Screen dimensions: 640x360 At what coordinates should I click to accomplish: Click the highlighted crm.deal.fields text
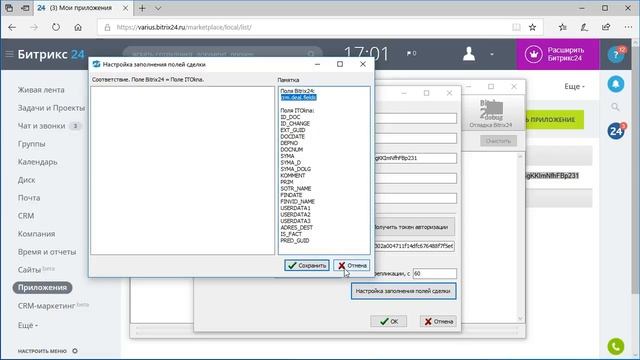(x=298, y=97)
